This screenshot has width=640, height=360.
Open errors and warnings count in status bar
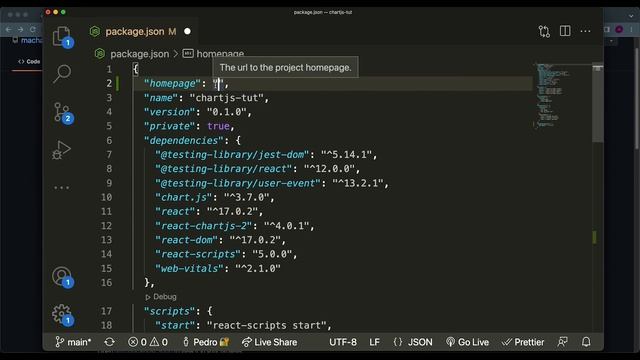148,342
